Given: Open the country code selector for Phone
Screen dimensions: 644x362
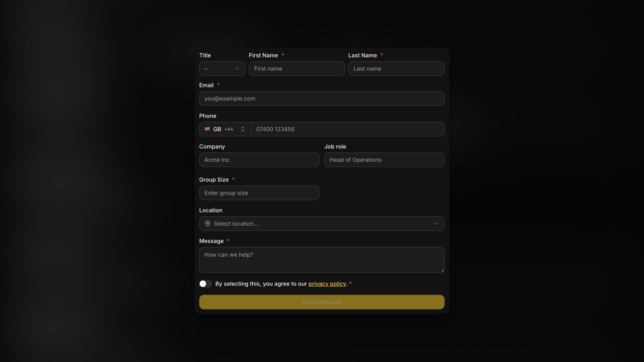Looking at the screenshot, I should point(224,129).
